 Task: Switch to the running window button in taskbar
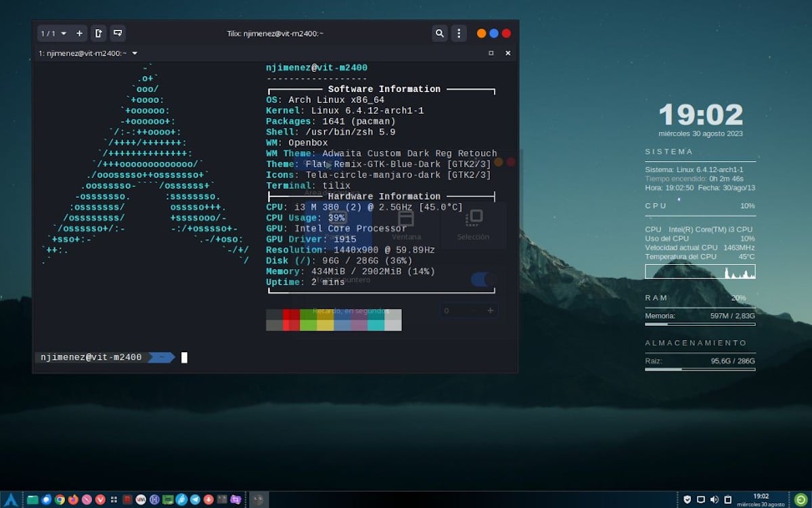point(258,500)
